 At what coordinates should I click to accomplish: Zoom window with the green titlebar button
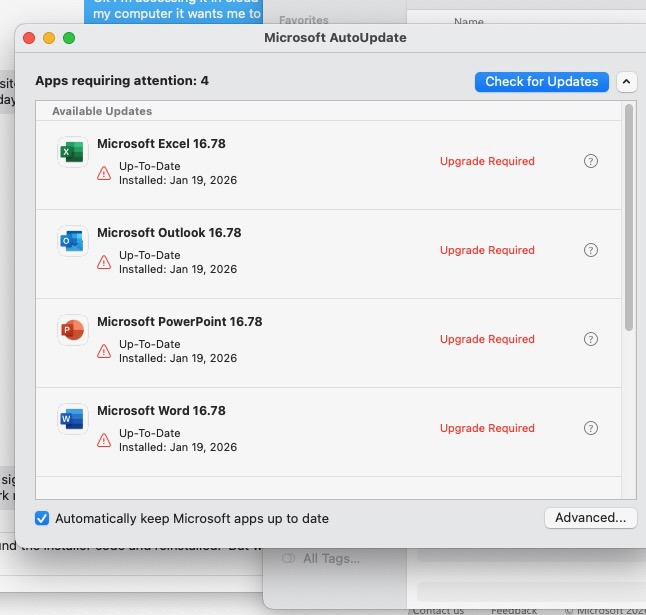coord(69,38)
